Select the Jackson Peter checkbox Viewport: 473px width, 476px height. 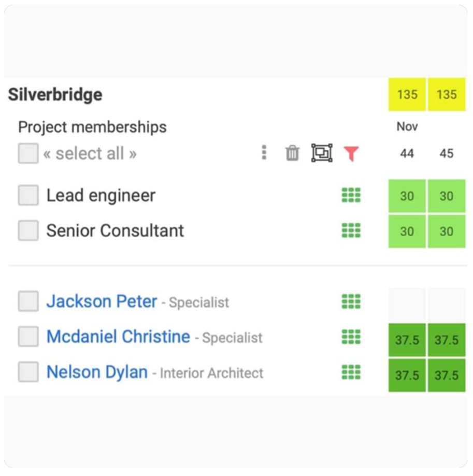coord(28,301)
